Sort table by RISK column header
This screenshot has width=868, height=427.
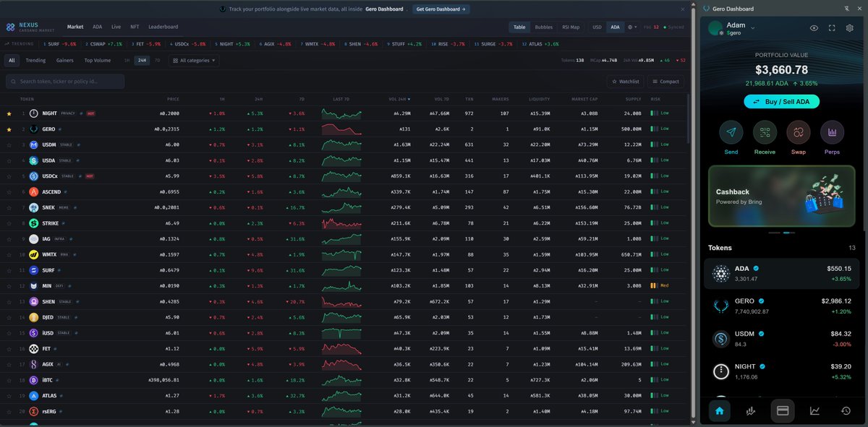pos(655,98)
